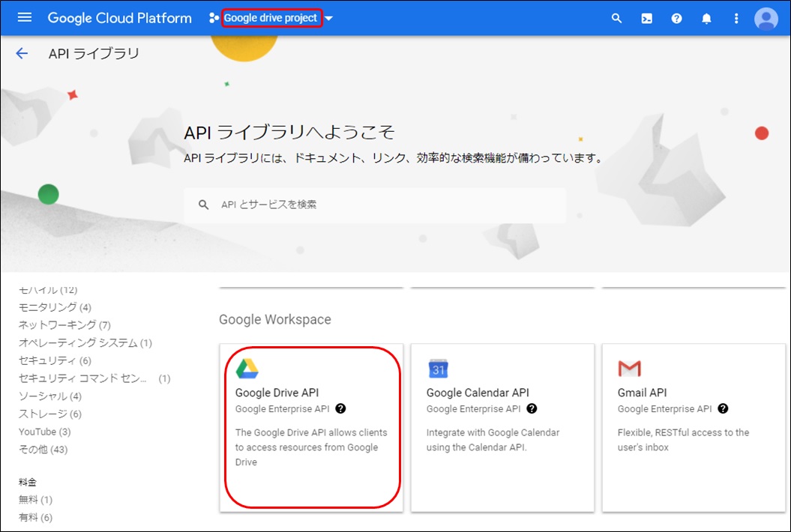The width and height of the screenshot is (791, 532).
Task: Click the Gmail API envelope icon
Action: pyautogui.click(x=630, y=368)
